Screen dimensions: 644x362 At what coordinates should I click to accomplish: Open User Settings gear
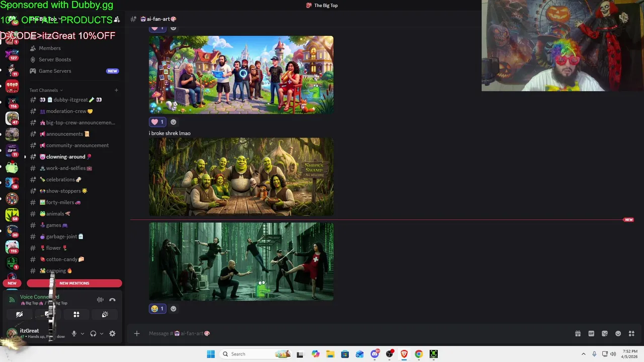(x=112, y=333)
